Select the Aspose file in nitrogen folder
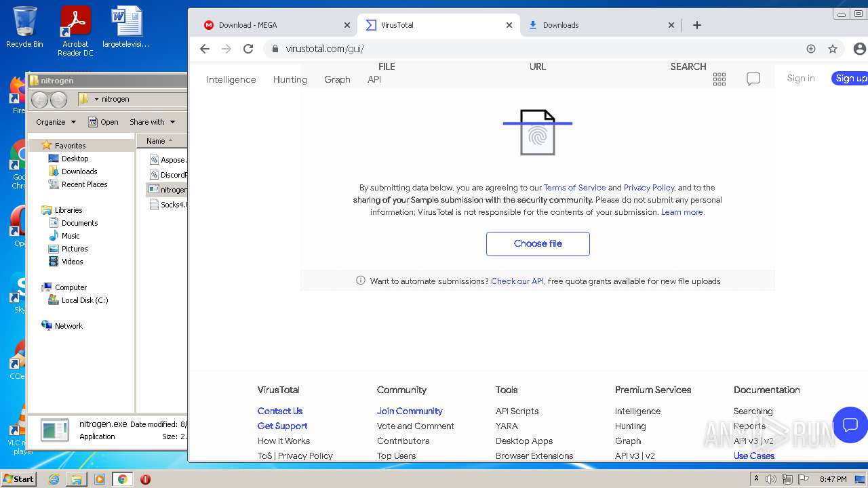 point(167,160)
